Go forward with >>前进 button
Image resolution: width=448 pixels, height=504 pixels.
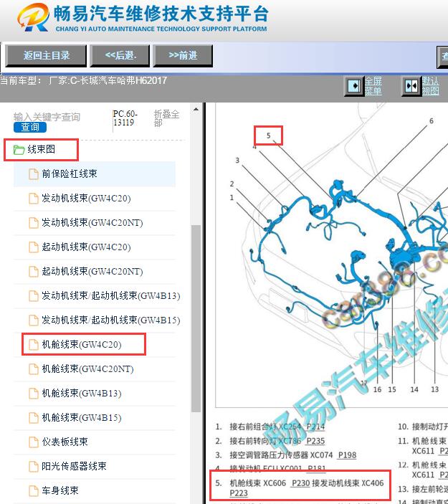click(183, 56)
